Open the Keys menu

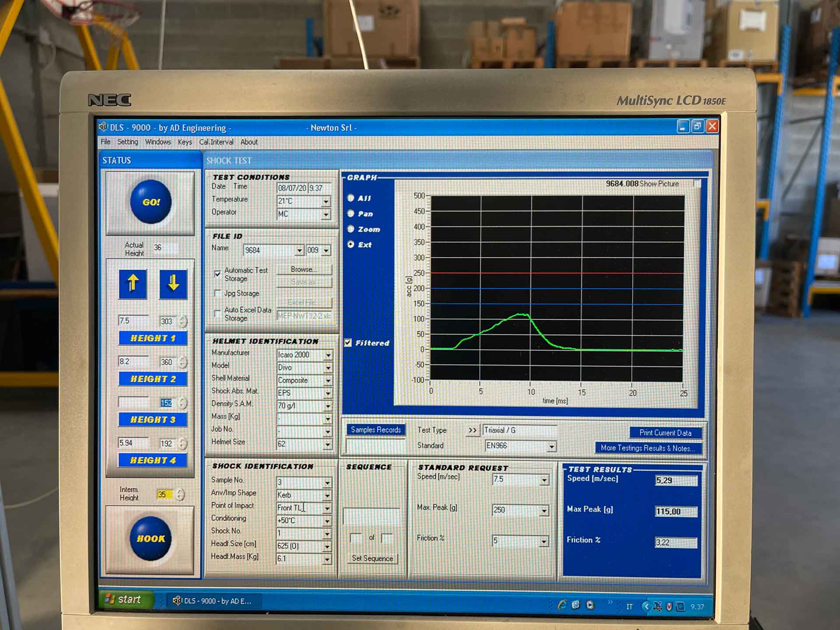pyautogui.click(x=185, y=142)
